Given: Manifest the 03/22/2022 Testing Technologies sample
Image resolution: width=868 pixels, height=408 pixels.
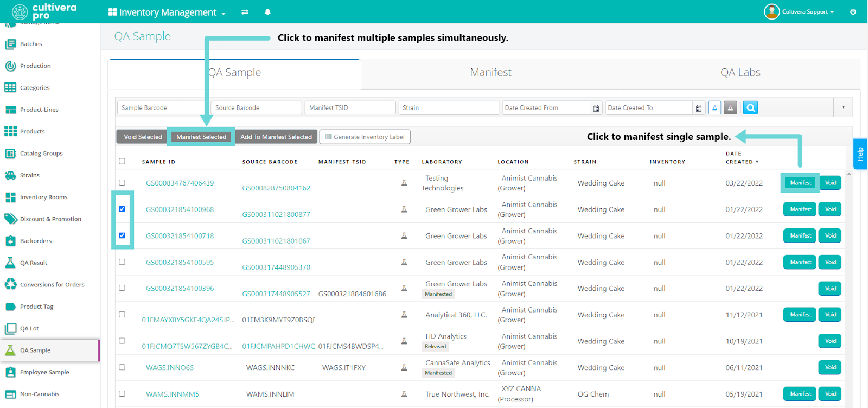Looking at the screenshot, I should click(x=800, y=183).
